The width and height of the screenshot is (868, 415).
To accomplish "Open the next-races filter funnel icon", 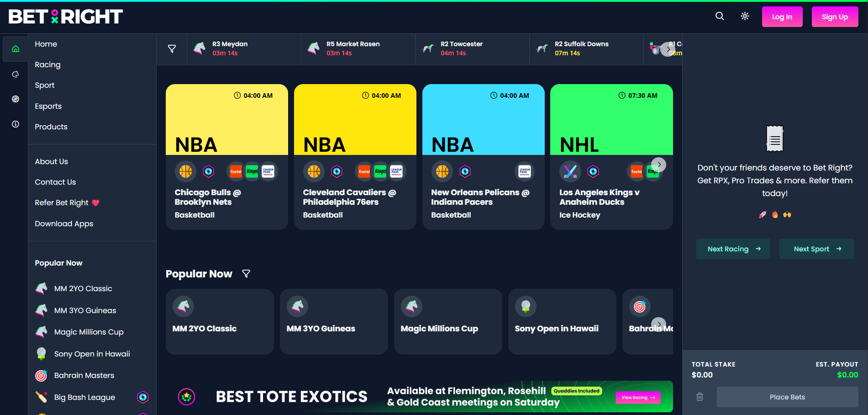I will (172, 48).
